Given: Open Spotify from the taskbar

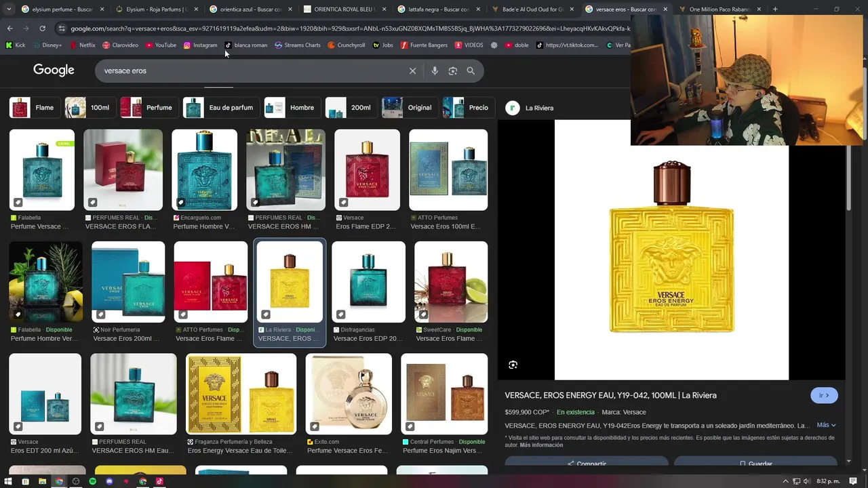Looking at the screenshot, I should pyautogui.click(x=92, y=481).
